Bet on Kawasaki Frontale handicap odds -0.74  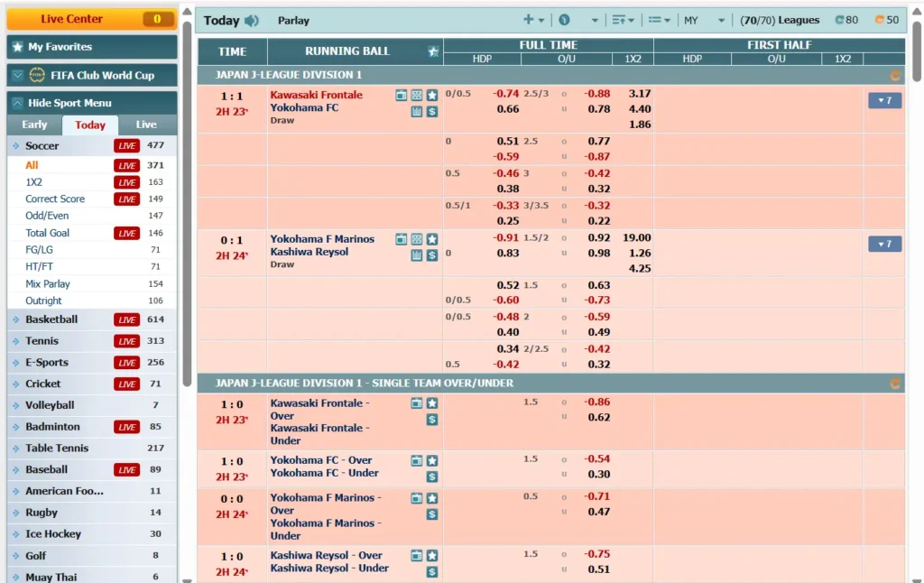(505, 94)
